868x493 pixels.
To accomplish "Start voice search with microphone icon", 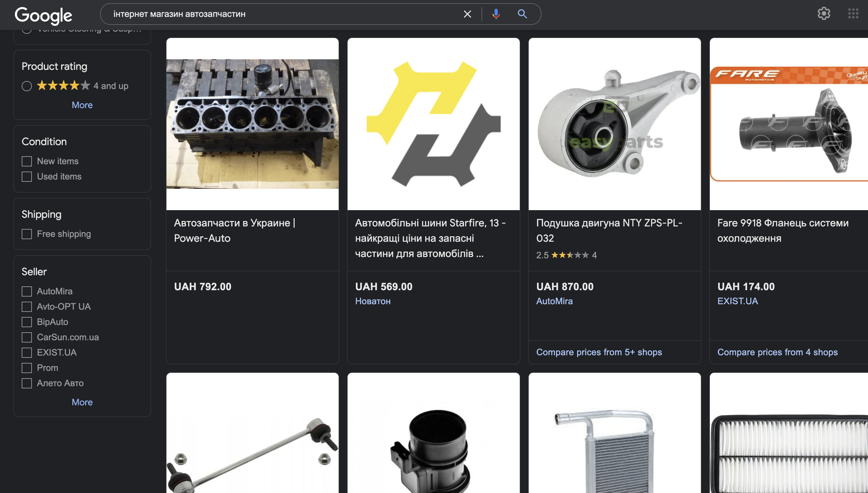I will [x=496, y=14].
